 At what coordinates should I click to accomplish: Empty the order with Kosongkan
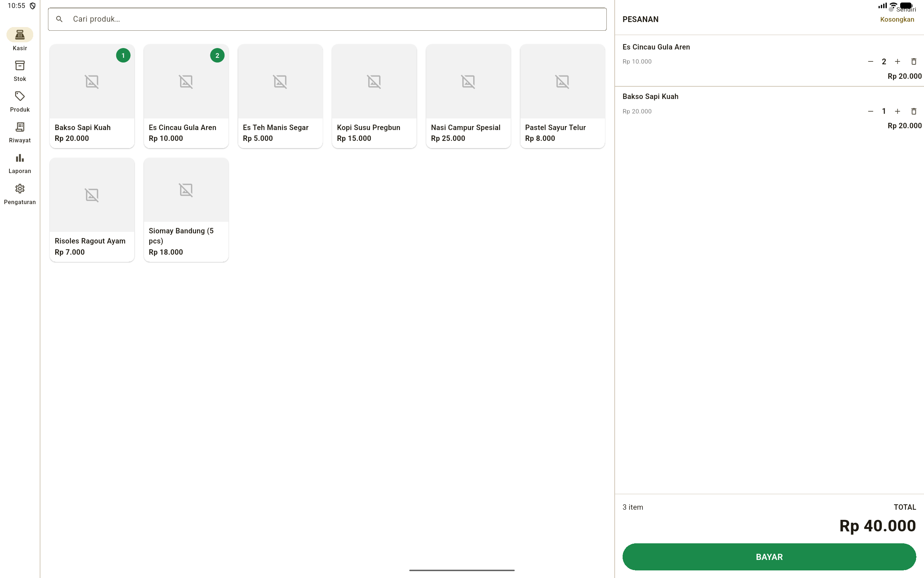tap(897, 20)
